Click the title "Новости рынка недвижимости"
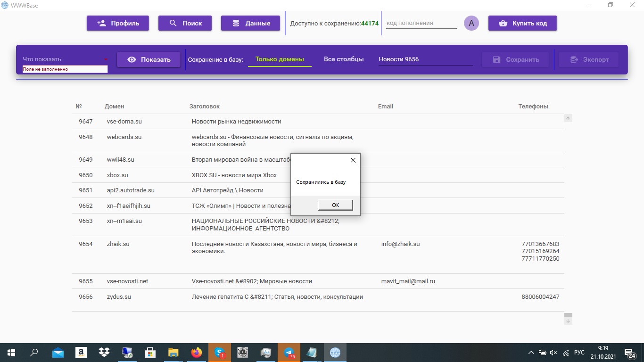 236,122
